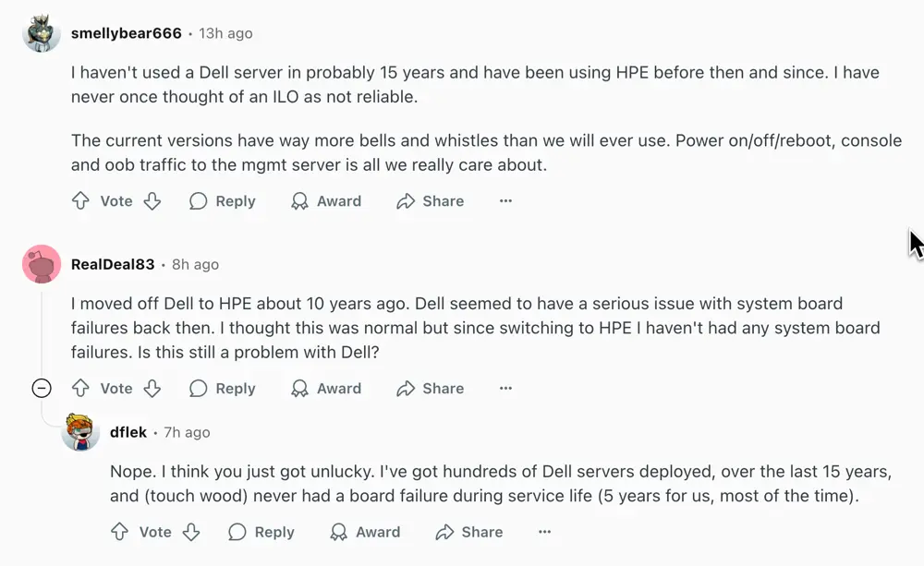
Task: Visit smellybear666's profile
Action: click(x=125, y=33)
